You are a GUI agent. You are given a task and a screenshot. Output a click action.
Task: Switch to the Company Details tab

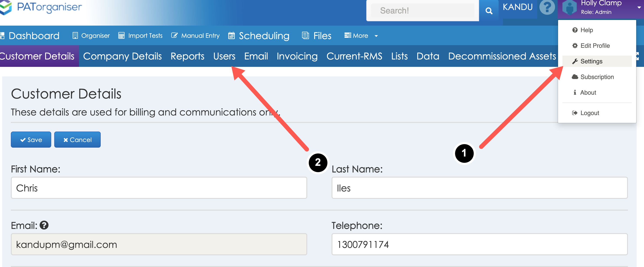click(122, 56)
